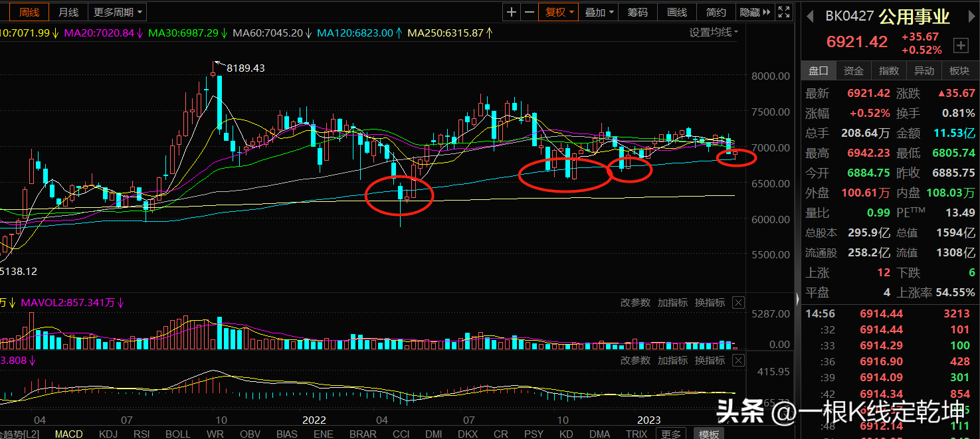Select the OBV indicator tab
The height and width of the screenshot is (439, 980).
[250, 434]
